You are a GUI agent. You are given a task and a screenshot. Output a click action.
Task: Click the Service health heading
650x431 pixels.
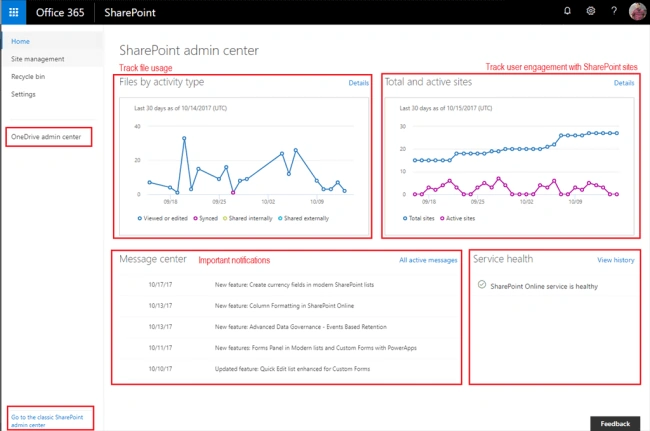point(503,259)
